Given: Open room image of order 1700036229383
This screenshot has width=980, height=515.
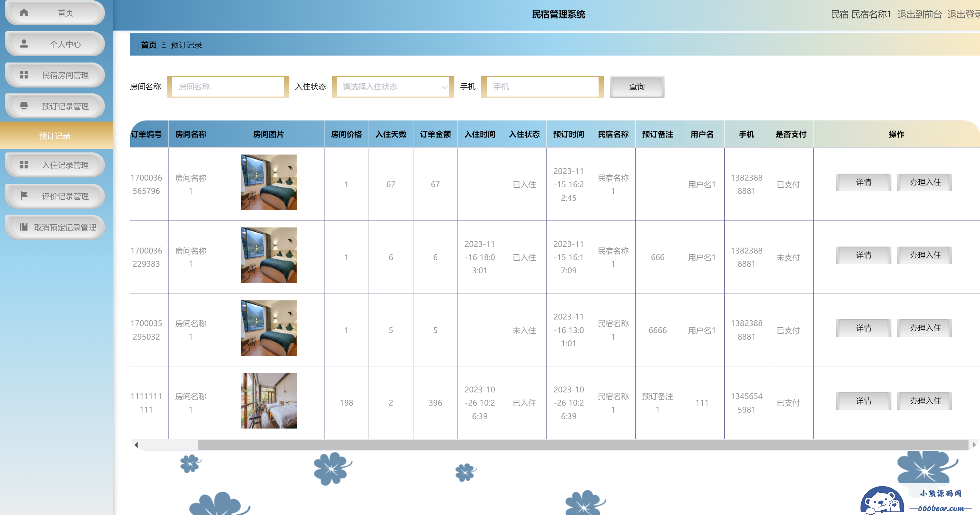Looking at the screenshot, I should click(x=269, y=255).
